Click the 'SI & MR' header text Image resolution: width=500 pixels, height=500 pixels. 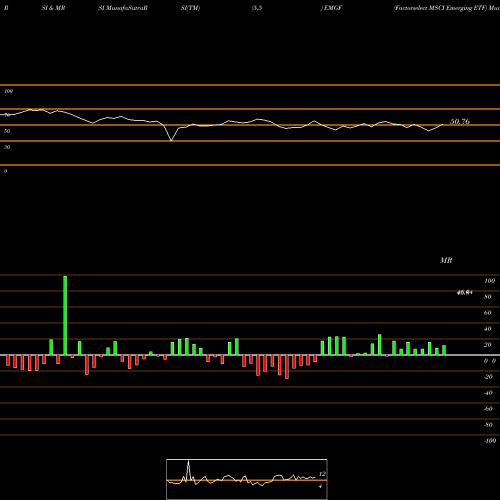click(53, 8)
